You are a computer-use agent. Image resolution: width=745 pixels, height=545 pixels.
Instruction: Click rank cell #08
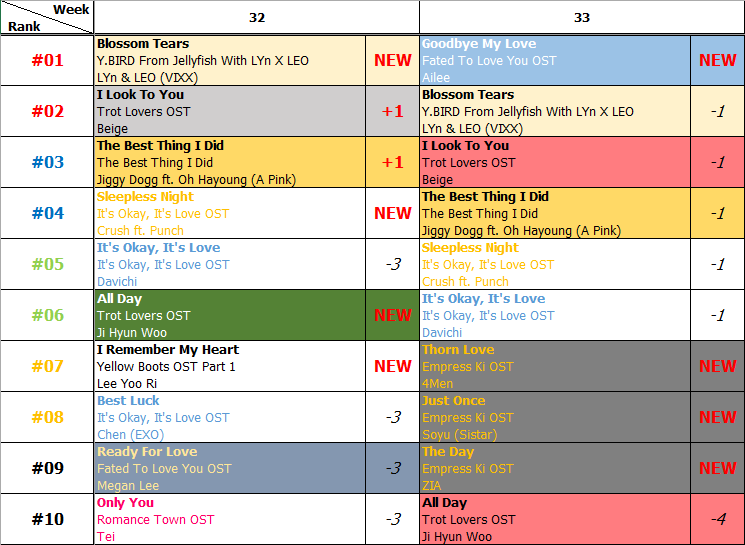pos(47,417)
